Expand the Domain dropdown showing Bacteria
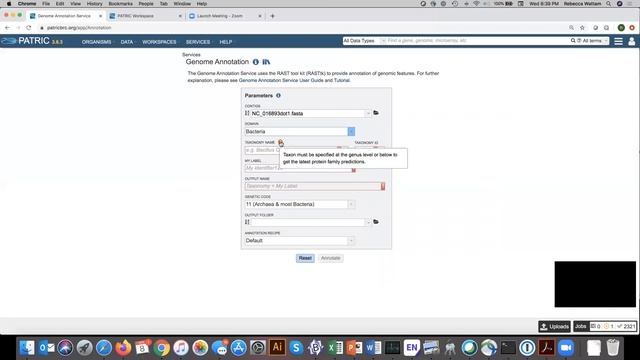The width and height of the screenshot is (640, 360). pos(351,131)
